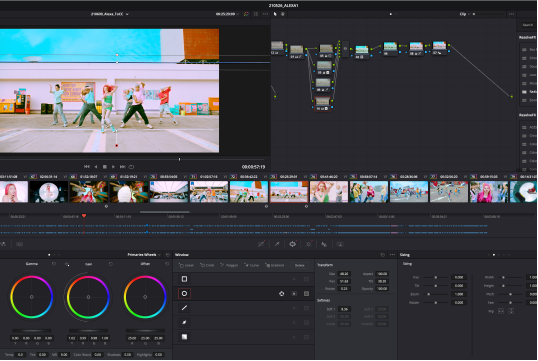Screen dimensions: 538x361
Task: Adjust the Sizing Zoom slider
Action: click(x=435, y=294)
